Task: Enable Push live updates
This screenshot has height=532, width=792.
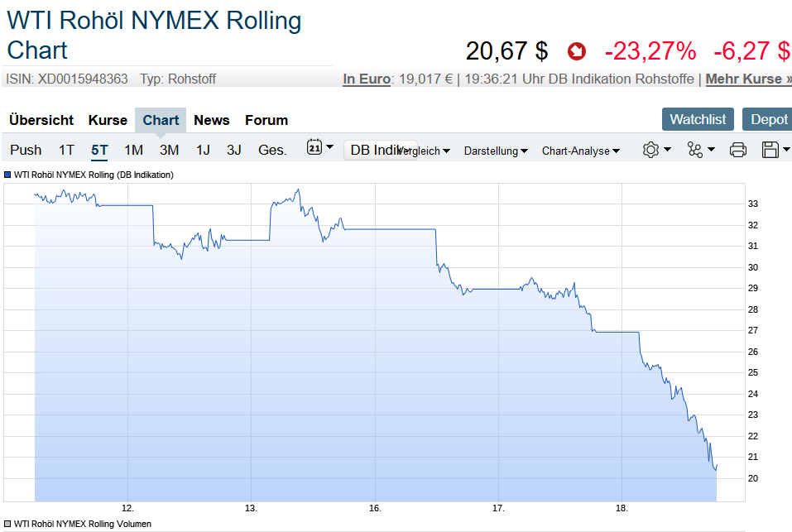Action: [x=26, y=150]
